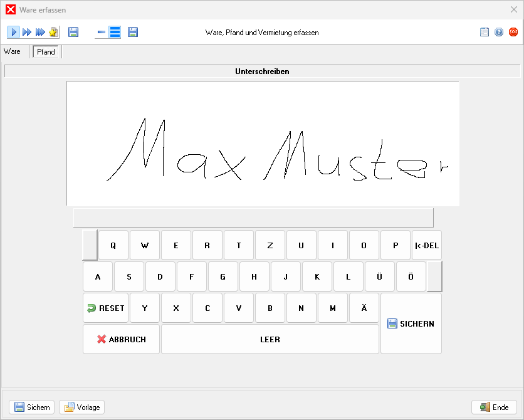Screen dimensions: 524x420
Task: Click the star favorites icon in toolbar
Action: 53,32
